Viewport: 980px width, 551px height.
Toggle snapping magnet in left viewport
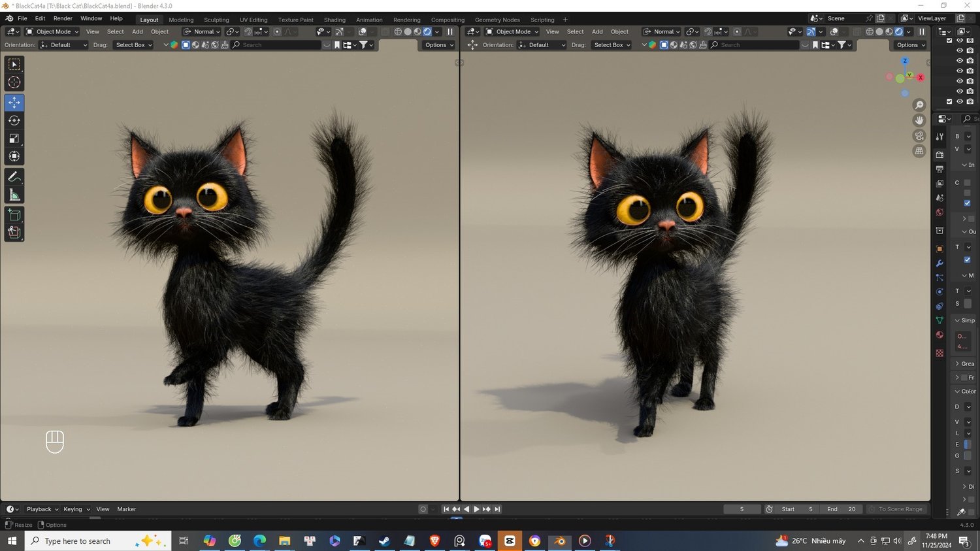[248, 31]
